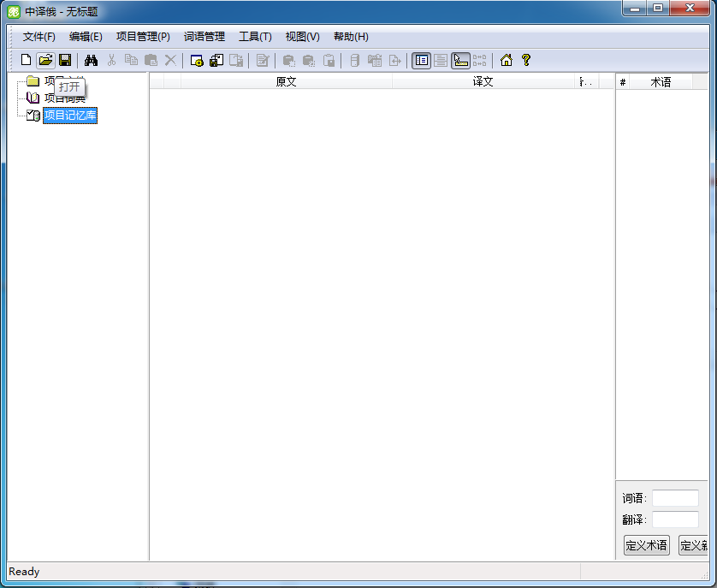Screen dimensions: 717x588
Task: Maximize the 中译俄 window
Action: tap(658, 9)
